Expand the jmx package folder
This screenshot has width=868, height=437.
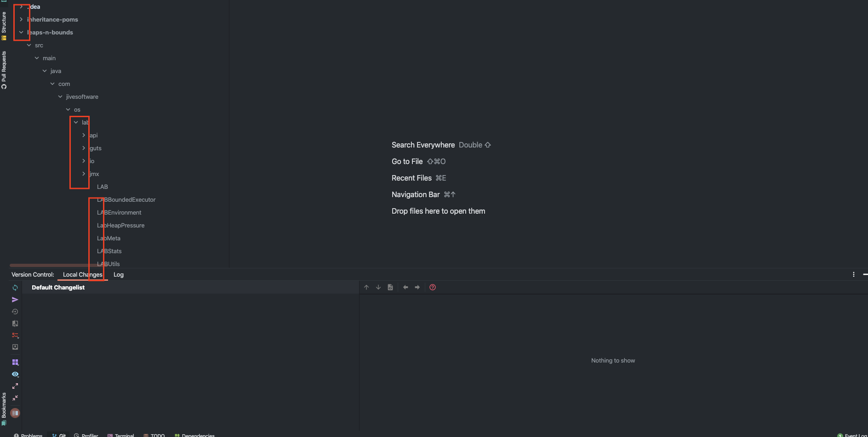click(83, 174)
